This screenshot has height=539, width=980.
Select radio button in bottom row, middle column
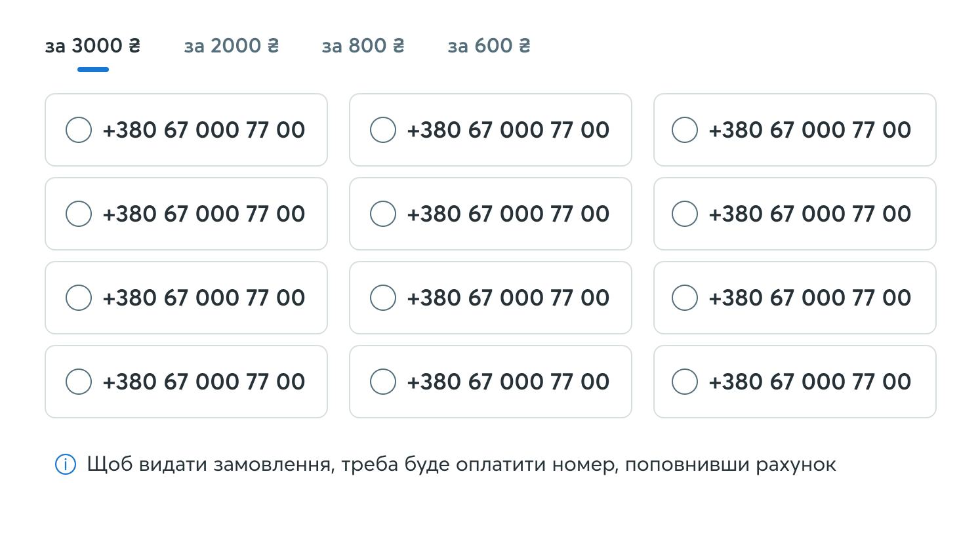383,382
